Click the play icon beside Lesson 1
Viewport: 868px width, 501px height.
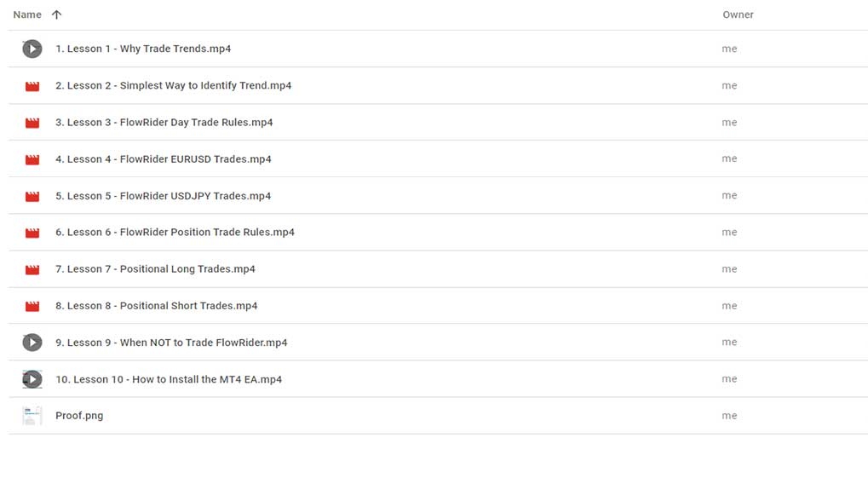pyautogui.click(x=32, y=49)
